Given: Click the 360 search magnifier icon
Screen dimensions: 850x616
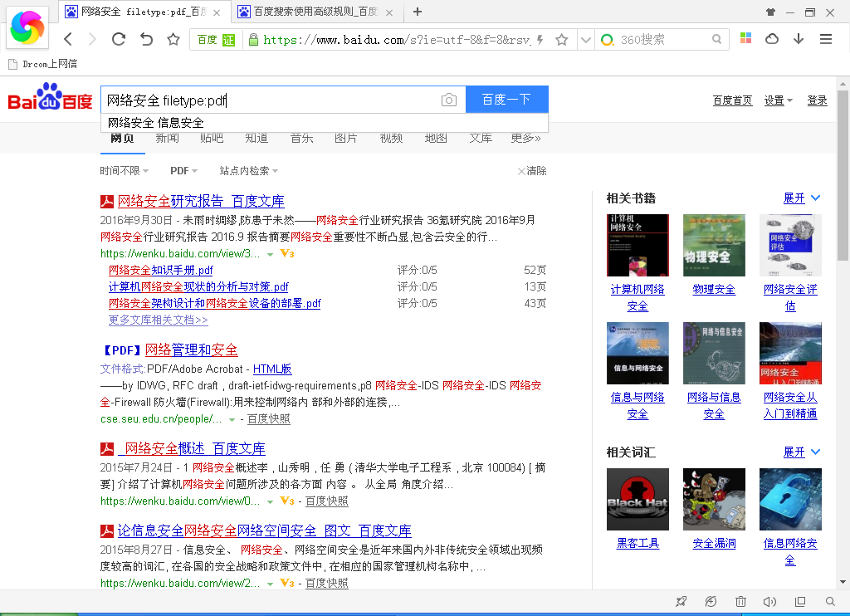Looking at the screenshot, I should 716,39.
